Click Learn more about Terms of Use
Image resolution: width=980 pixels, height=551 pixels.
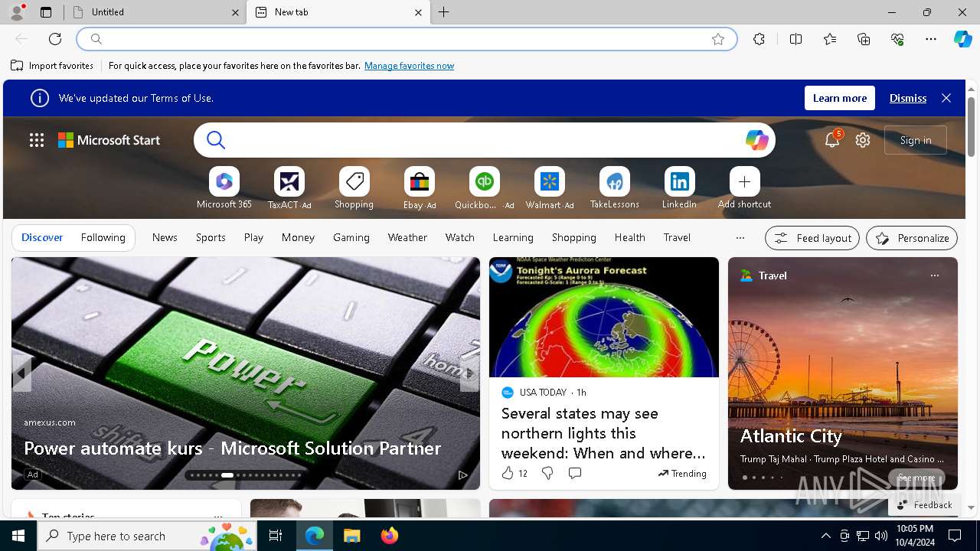[x=840, y=98]
